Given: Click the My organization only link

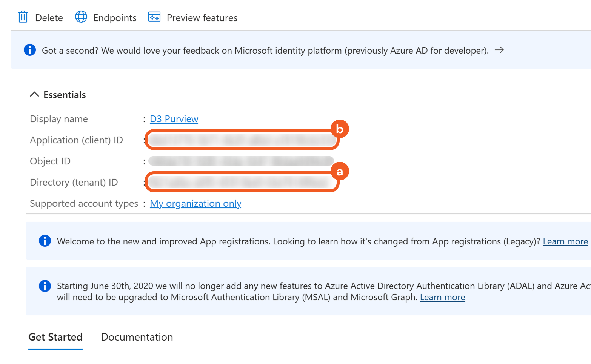Looking at the screenshot, I should (x=195, y=203).
